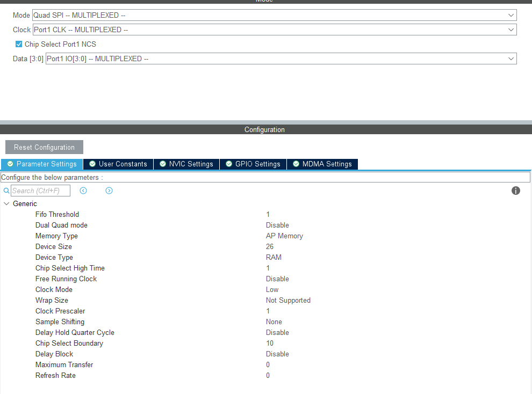Click the Device Type RAM value
Screen dimensions: 532x394
(274, 258)
